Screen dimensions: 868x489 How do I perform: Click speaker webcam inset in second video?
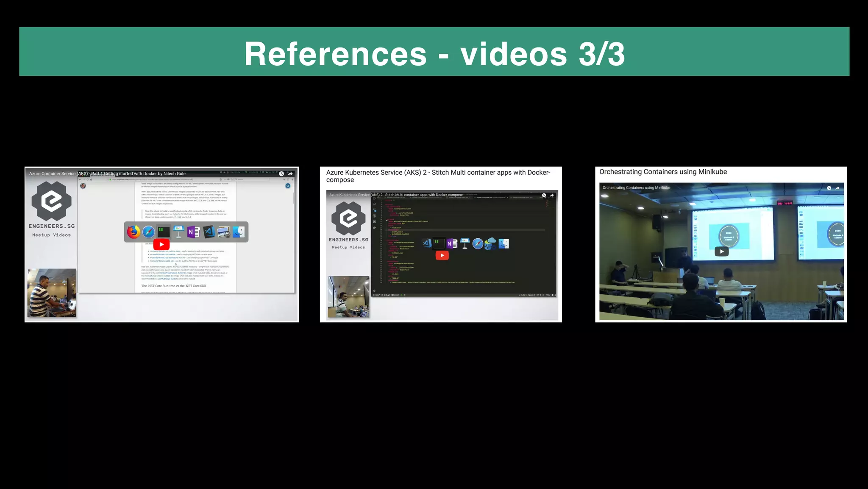pyautogui.click(x=348, y=297)
